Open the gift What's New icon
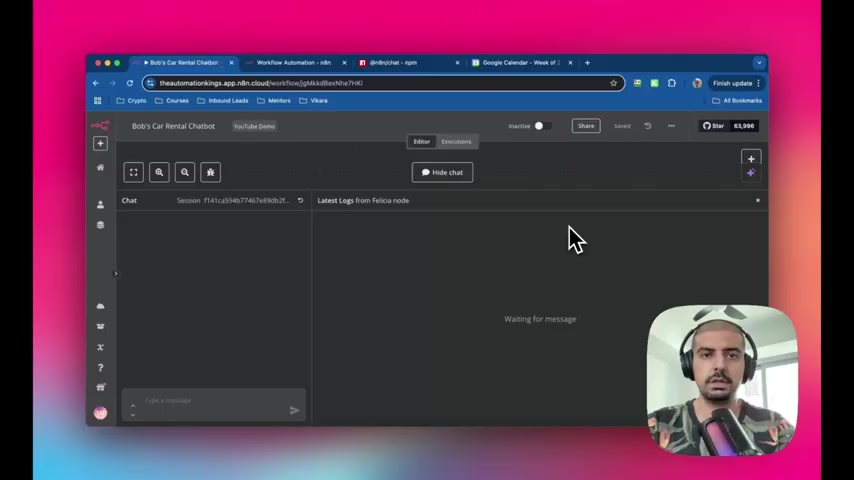This screenshot has width=854, height=480. [x=100, y=387]
